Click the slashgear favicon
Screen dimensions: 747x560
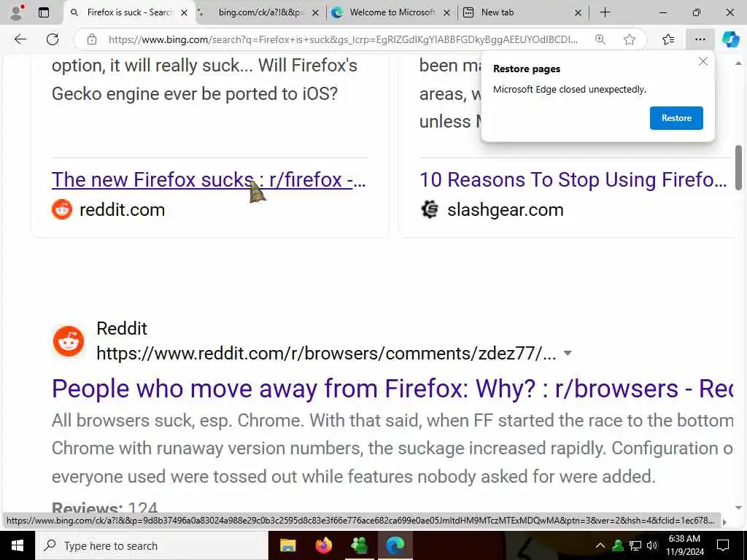point(430,209)
